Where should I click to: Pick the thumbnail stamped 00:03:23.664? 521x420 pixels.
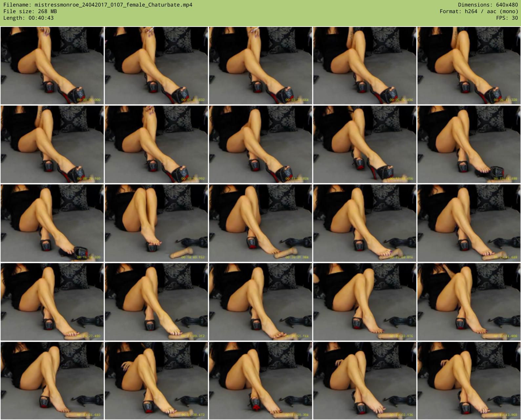[260, 66]
